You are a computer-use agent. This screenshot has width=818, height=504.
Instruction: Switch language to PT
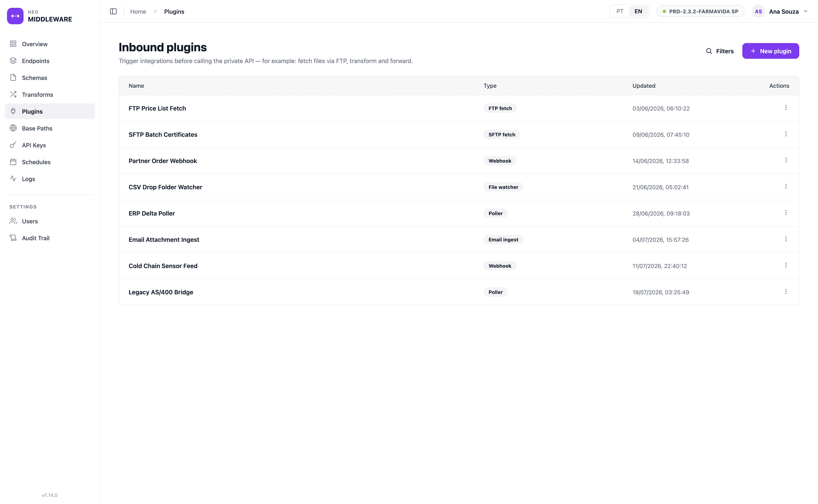620,11
